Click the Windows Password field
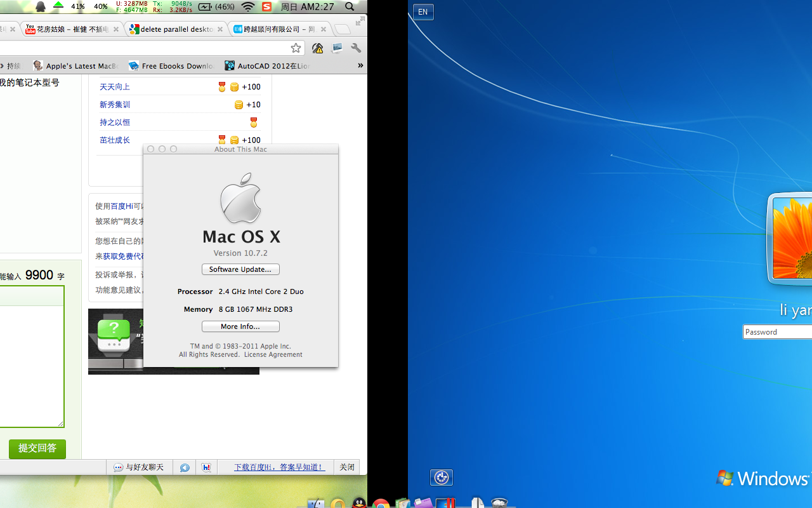The height and width of the screenshot is (508, 812). pos(778,332)
